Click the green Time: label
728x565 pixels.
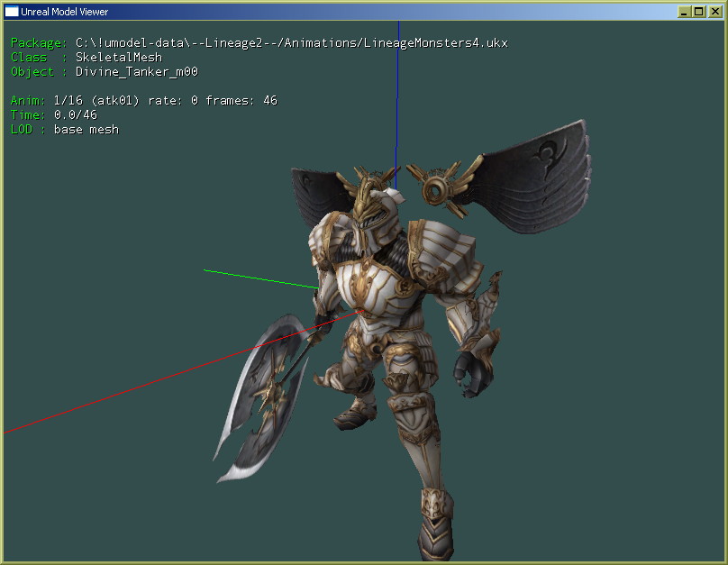[28, 115]
